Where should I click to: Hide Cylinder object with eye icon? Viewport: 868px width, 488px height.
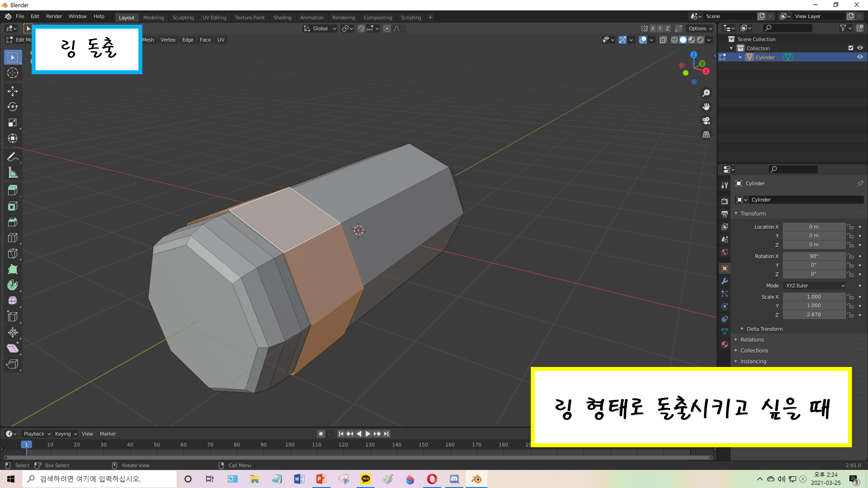860,57
